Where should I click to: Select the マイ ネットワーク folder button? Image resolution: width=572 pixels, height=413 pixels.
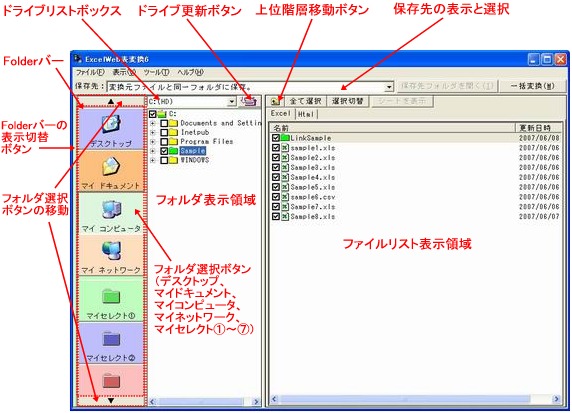[111, 255]
